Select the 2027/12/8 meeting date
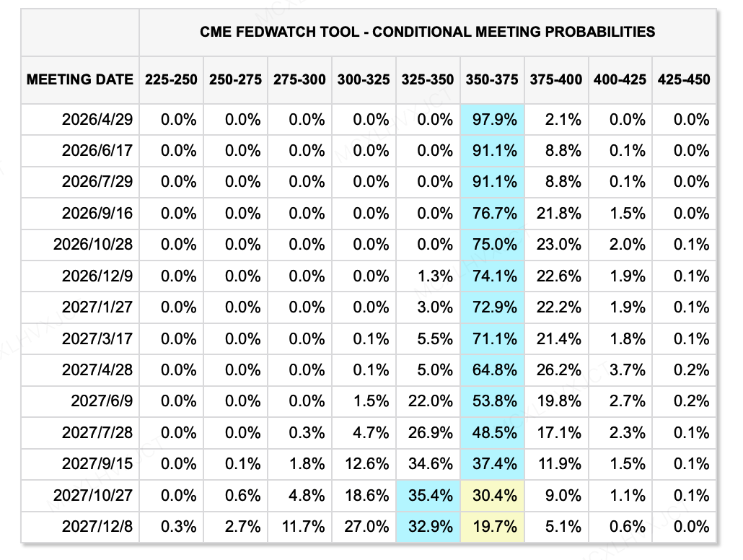This screenshot has height=560, width=743. [98, 527]
